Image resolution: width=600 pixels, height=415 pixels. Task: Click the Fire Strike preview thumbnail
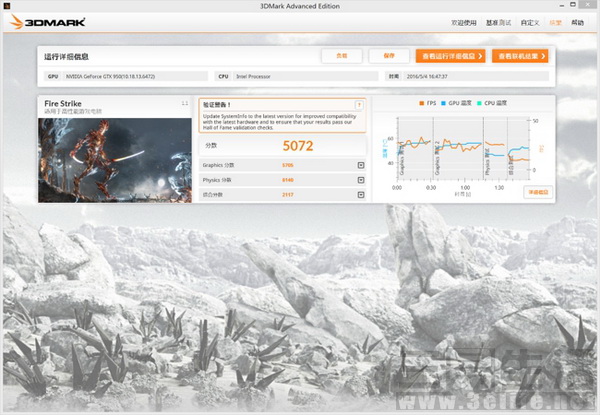[x=115, y=160]
